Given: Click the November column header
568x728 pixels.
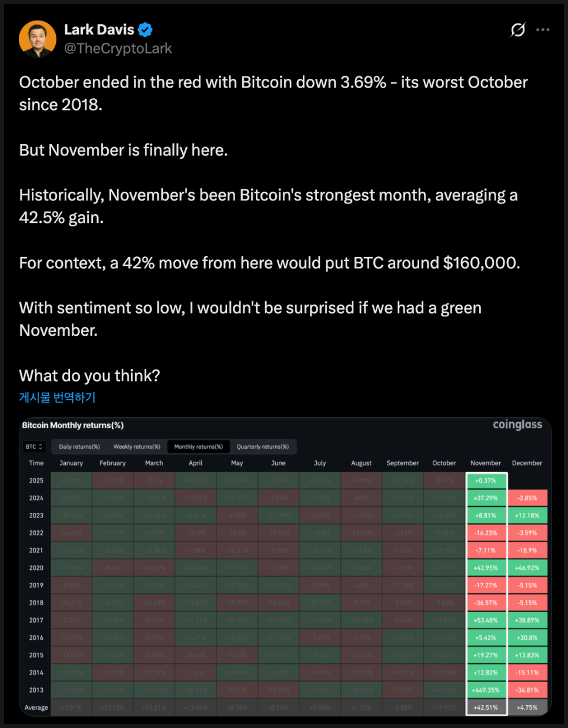Looking at the screenshot, I should tap(486, 463).
